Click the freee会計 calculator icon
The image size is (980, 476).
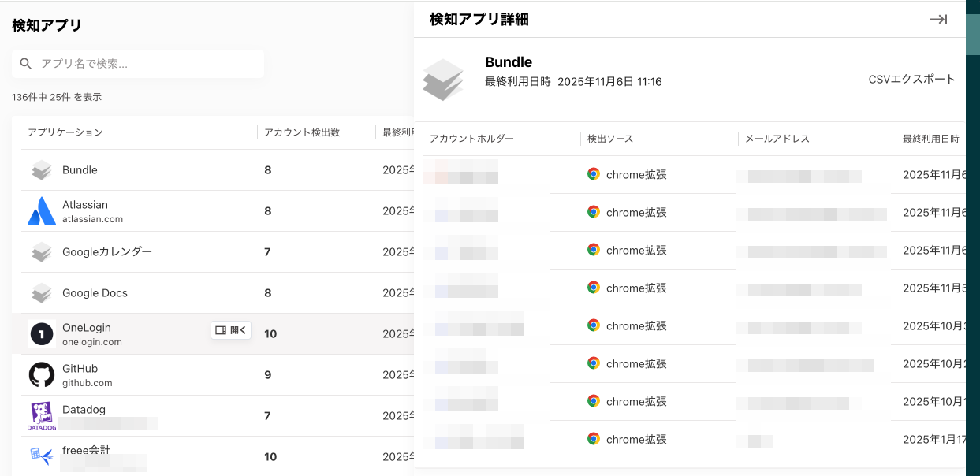(x=40, y=456)
